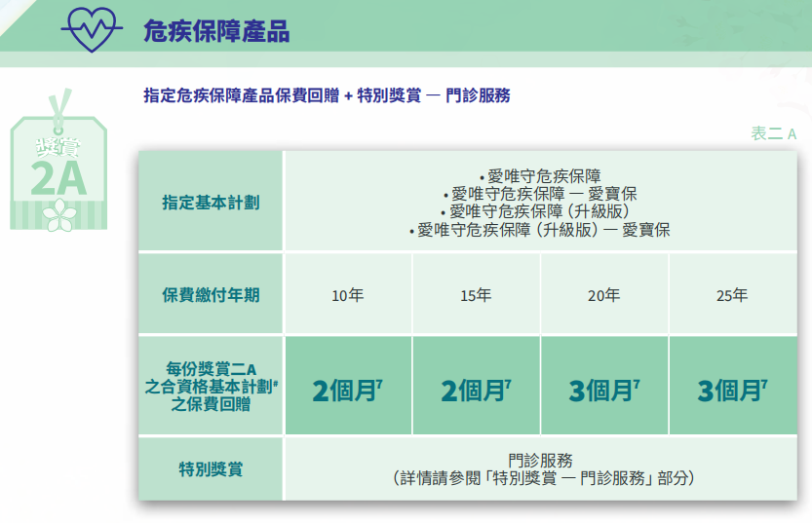
Task: Click the label 表二 A
Action: (774, 133)
